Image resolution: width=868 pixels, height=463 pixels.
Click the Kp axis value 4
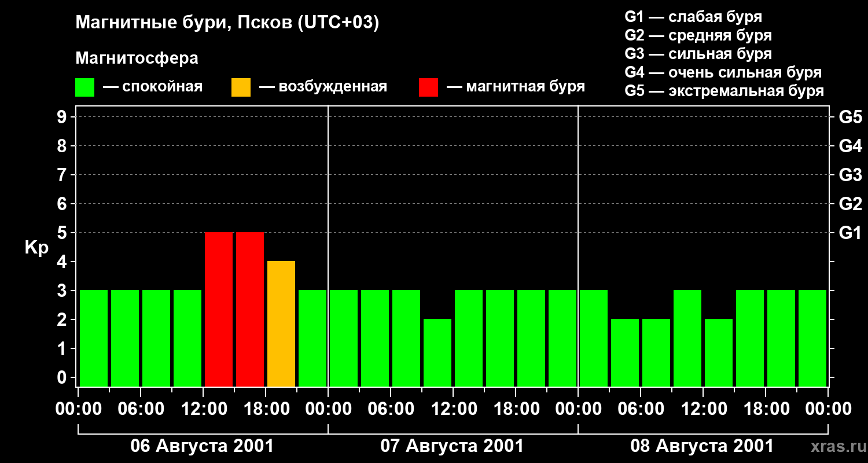point(62,262)
